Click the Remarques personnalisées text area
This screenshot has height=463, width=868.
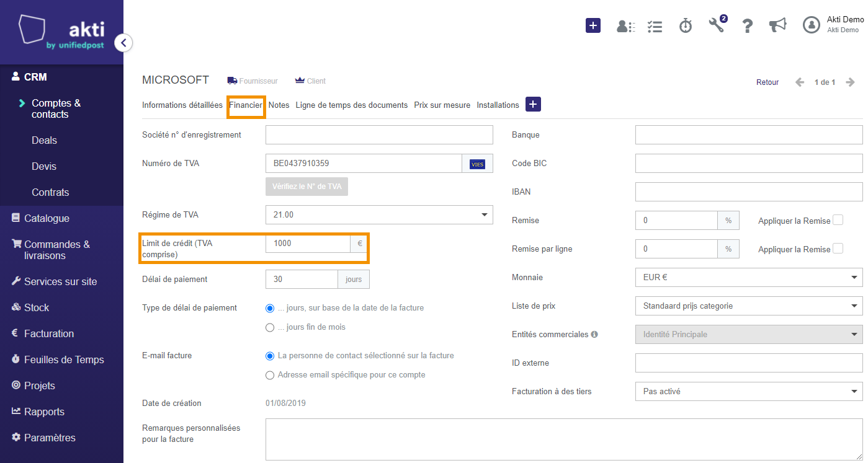[564, 439]
